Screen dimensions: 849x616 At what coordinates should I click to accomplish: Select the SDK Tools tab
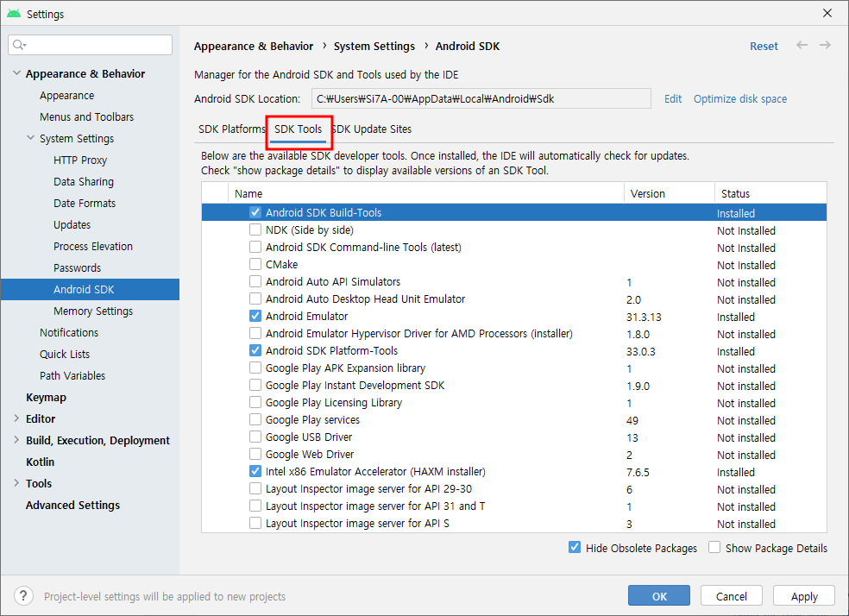(x=299, y=129)
